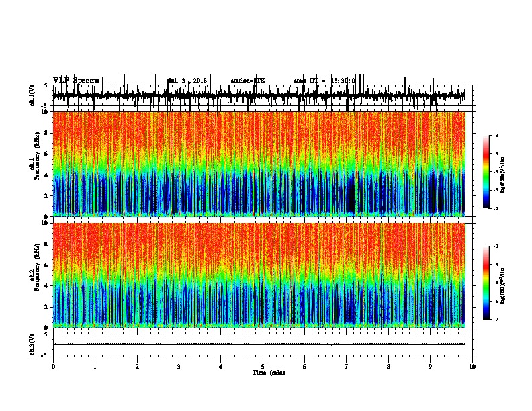Click the date label "Jul 3, 2018"

pyautogui.click(x=187, y=81)
